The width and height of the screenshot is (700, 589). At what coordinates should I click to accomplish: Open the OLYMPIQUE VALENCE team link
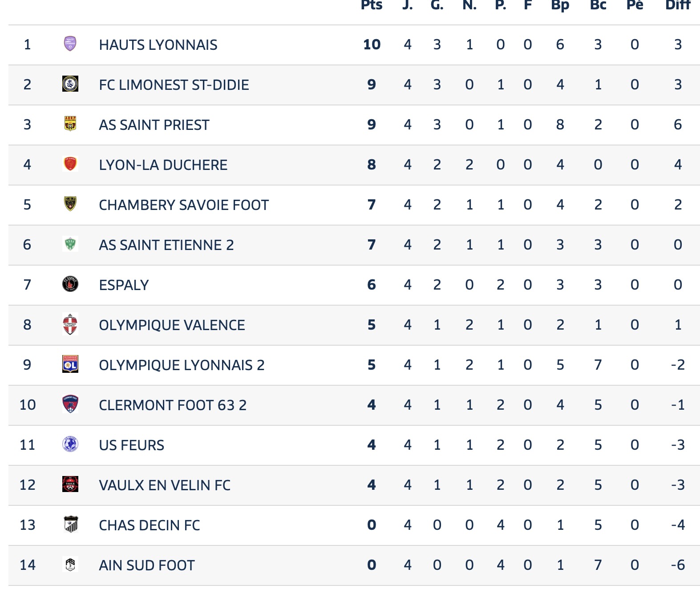tap(172, 325)
